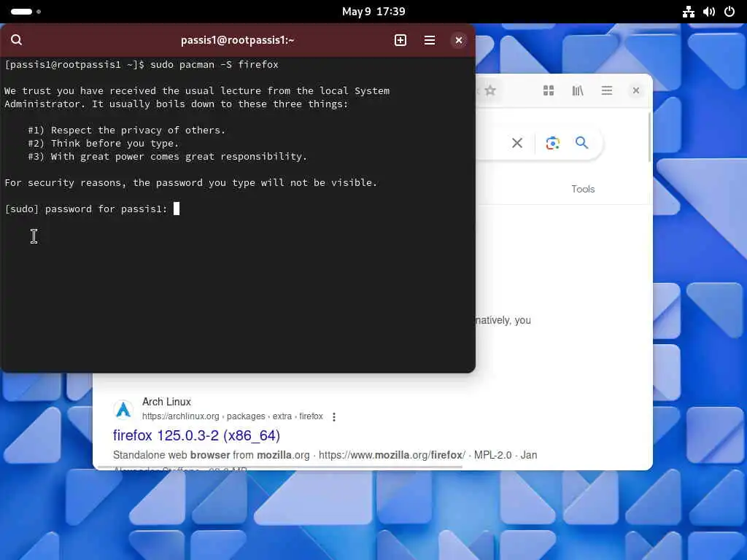Open the browser hamburger menu
Viewport: 747px width, 560px height.
(x=606, y=90)
